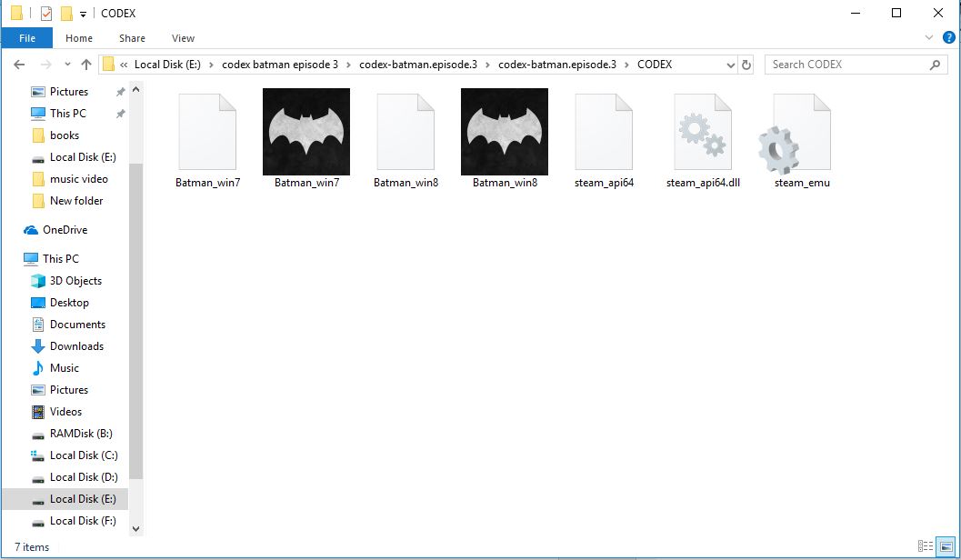Viewport: 961px width, 560px height.
Task: Open pinned Pictures in Quick access
Action: pos(69,91)
